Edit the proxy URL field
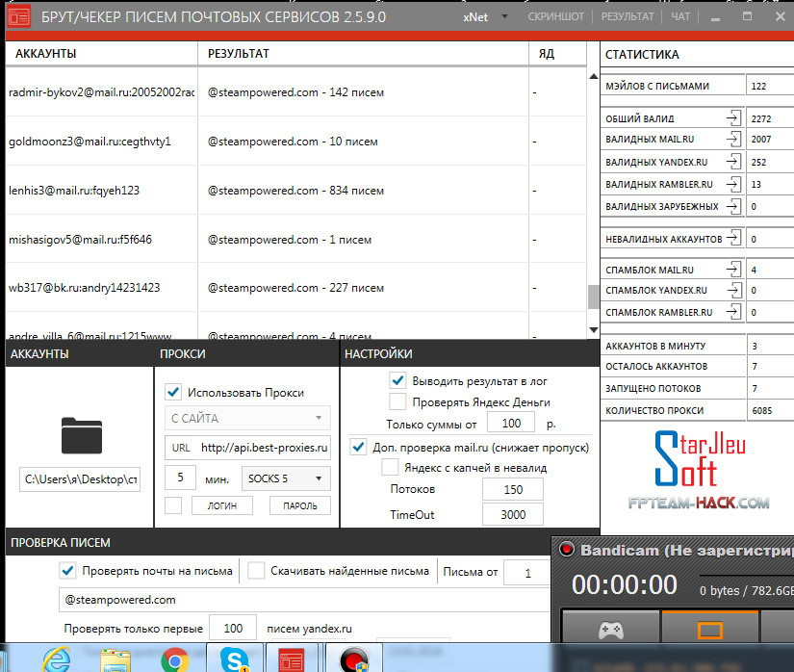Viewport: 794px width, 672px height. tap(247, 448)
